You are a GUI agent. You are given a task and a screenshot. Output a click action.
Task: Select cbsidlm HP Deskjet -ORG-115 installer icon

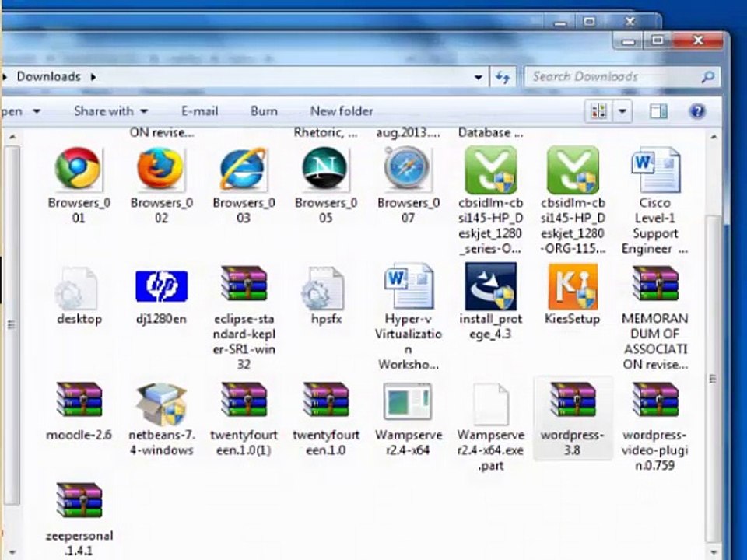coord(573,170)
